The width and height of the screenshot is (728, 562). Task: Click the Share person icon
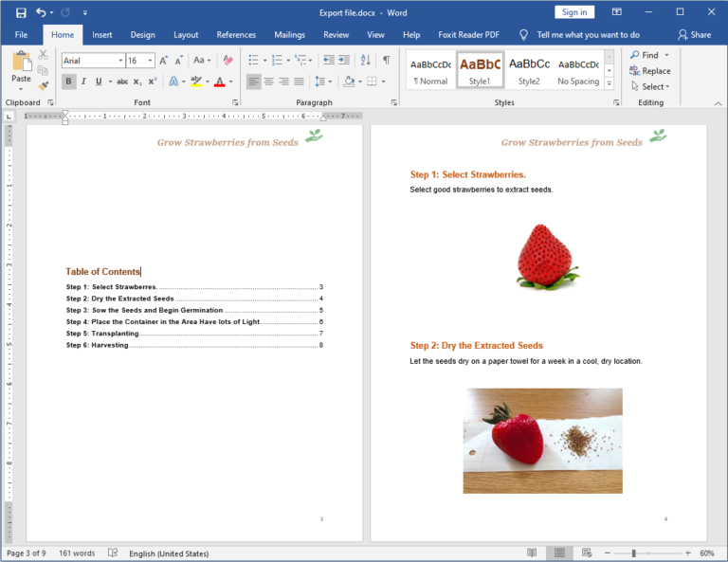tap(682, 35)
